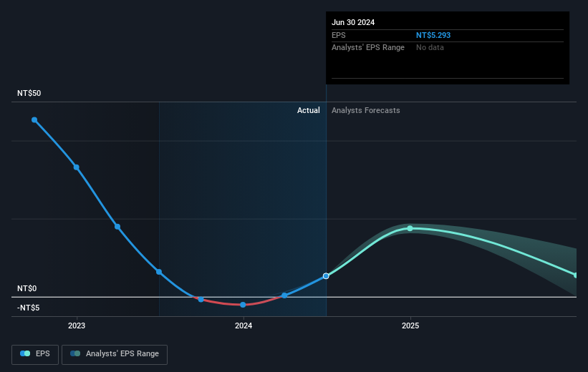The image size is (588, 372).
Task: Select the EPS data point above 2023
Action: [x=76, y=167]
